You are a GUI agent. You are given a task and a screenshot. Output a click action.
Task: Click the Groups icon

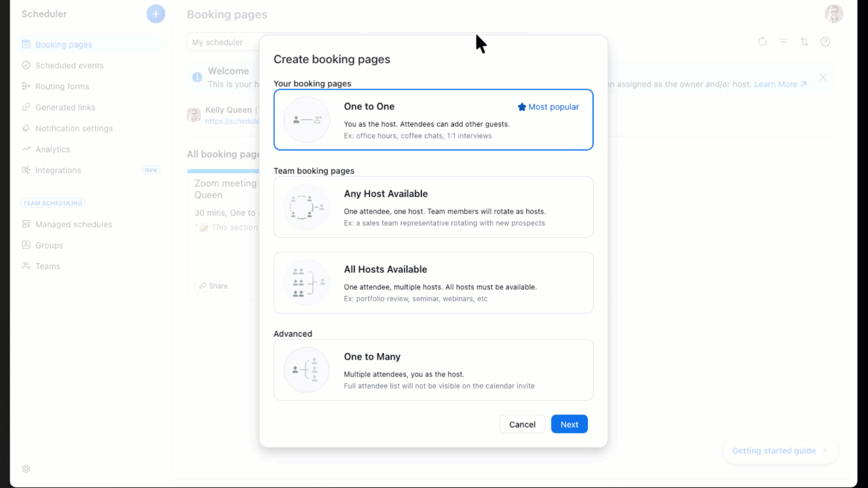[x=26, y=245]
